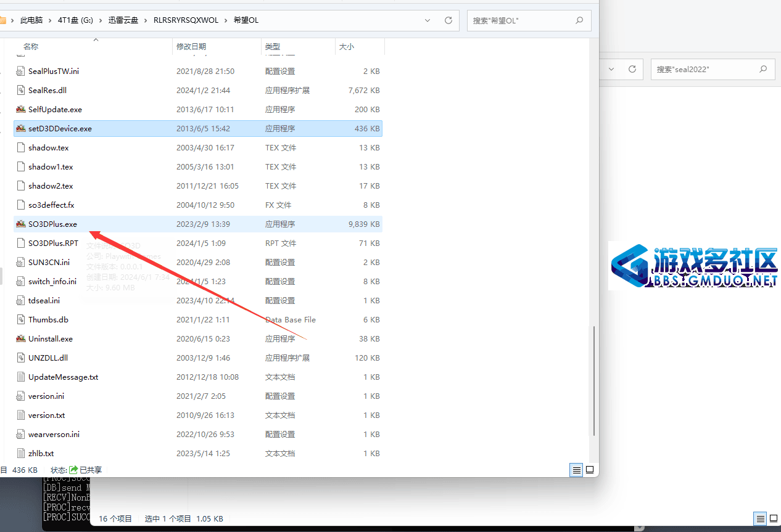Click 希望OL in the breadcrumb path
This screenshot has height=532, width=781.
(x=246, y=20)
